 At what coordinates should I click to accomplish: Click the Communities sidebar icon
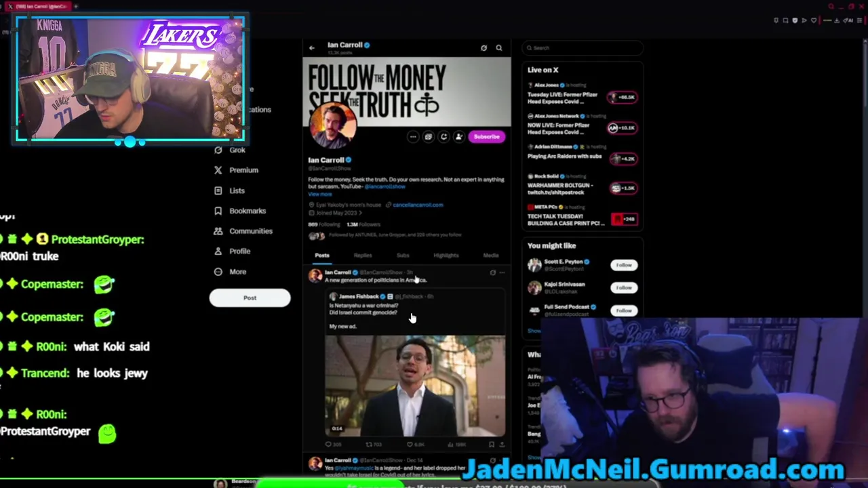218,231
